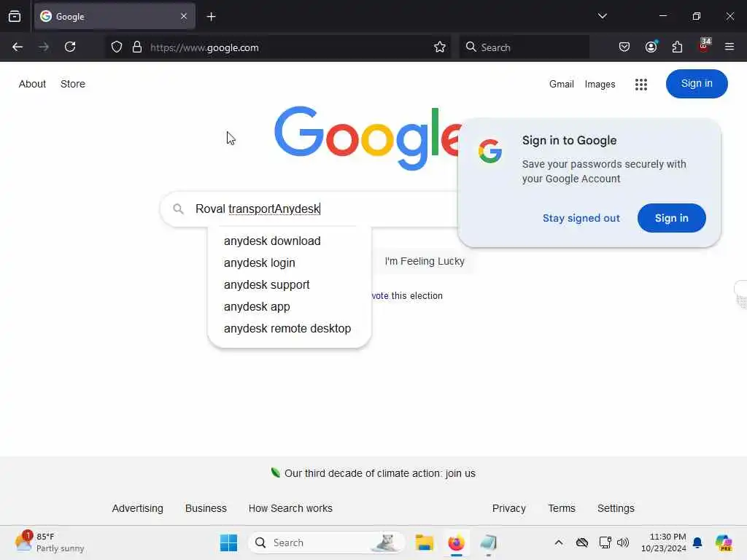
Task: Open the extensions puzzle icon
Action: click(677, 47)
